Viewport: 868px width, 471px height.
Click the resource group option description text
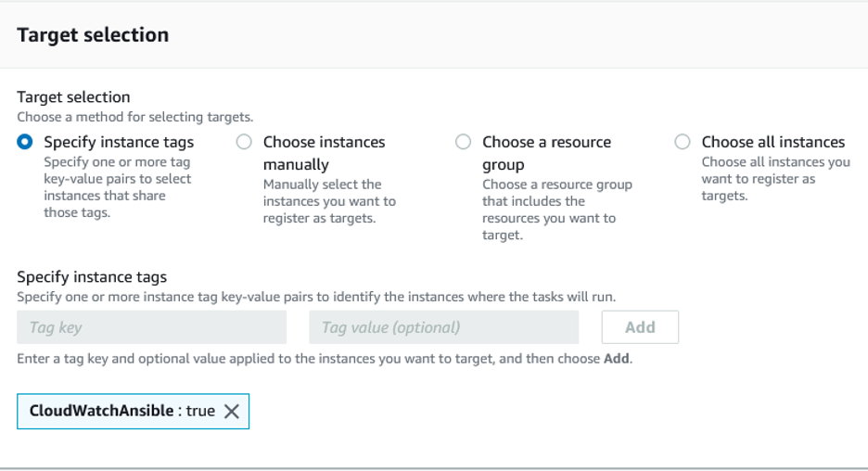click(x=556, y=209)
